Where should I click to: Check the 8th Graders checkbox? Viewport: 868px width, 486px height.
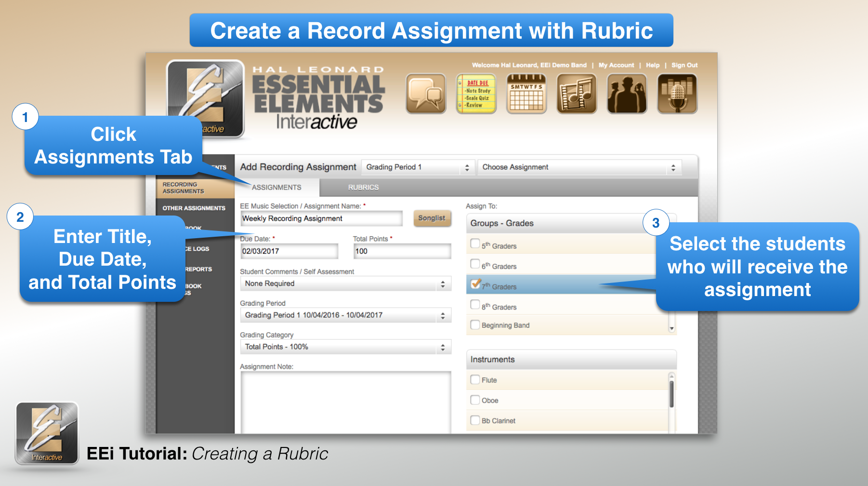click(475, 305)
